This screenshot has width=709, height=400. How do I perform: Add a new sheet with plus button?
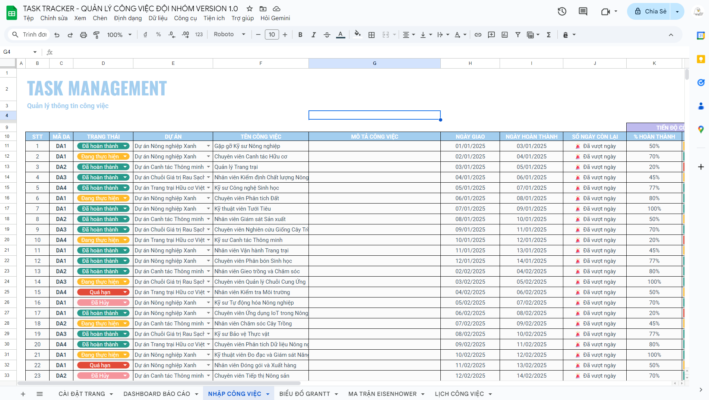coord(23,394)
